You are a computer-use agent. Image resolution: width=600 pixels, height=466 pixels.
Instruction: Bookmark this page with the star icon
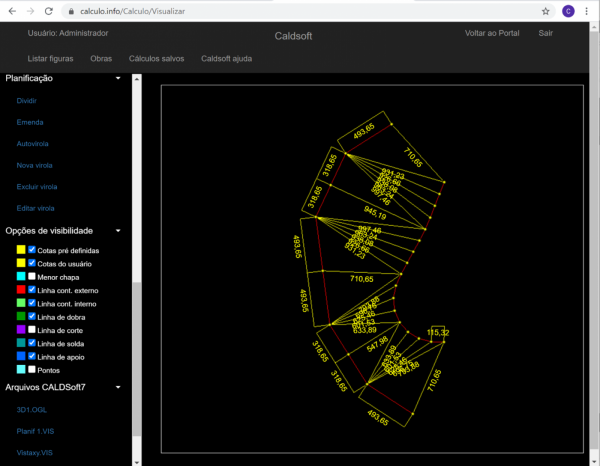545,11
